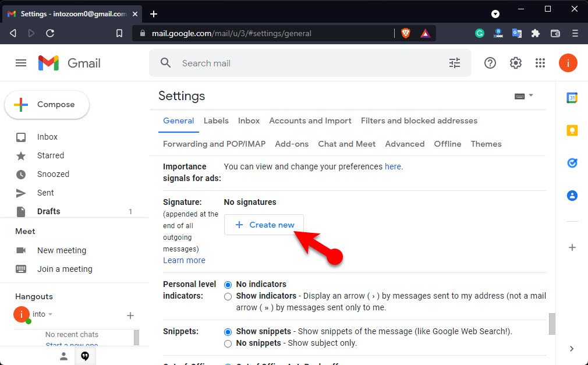Screen dimensions: 588x365
Task: Open Google Tasks in side panel
Action: click(x=572, y=163)
